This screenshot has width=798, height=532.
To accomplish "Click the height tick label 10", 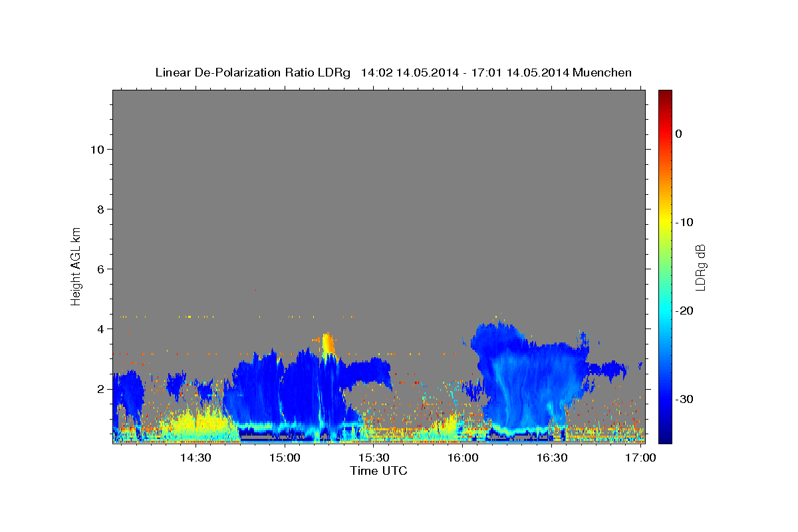I will 97,150.
